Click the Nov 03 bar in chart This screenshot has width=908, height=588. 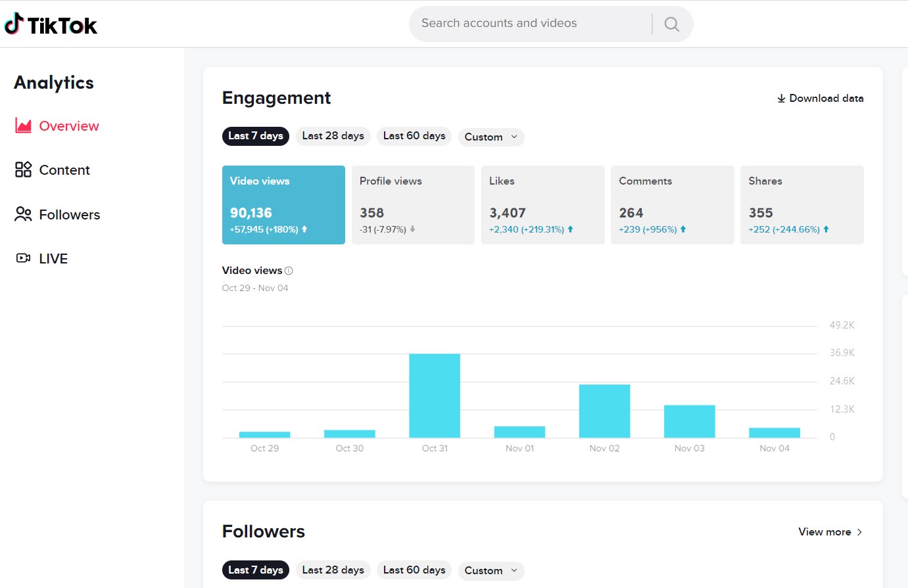click(x=689, y=421)
